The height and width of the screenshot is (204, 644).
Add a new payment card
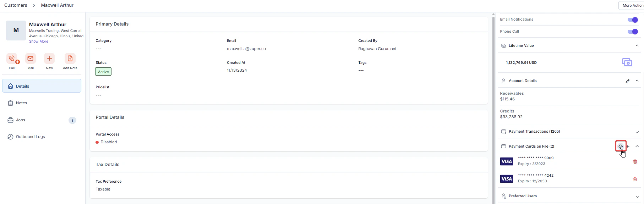(x=628, y=147)
